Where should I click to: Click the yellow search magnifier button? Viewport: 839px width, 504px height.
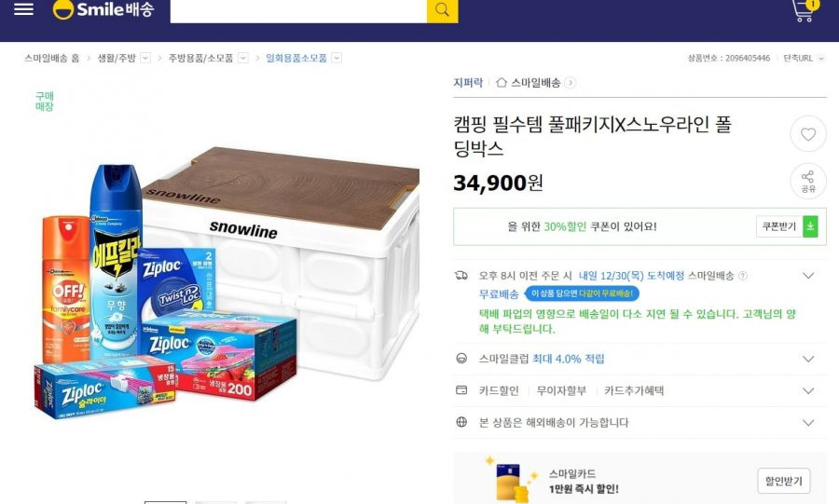click(442, 10)
